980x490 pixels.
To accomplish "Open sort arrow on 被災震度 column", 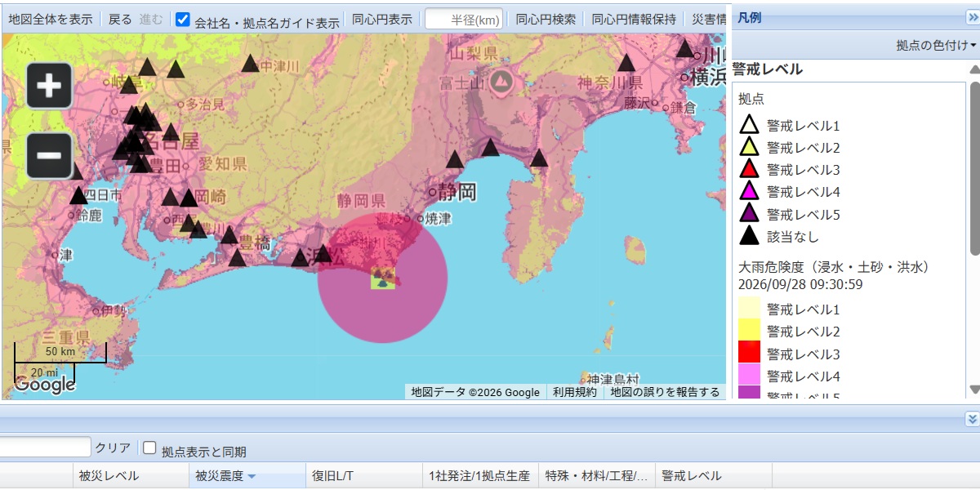I will [252, 476].
